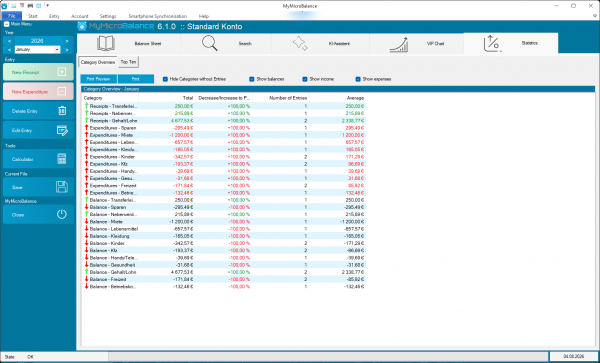Click the ribbon collapse icon below the window controls

coord(595,16)
